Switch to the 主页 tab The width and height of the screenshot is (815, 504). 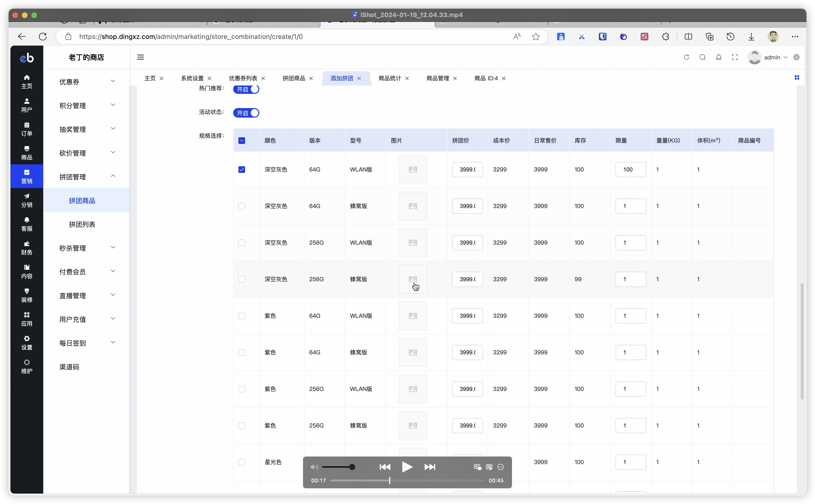[150, 78]
